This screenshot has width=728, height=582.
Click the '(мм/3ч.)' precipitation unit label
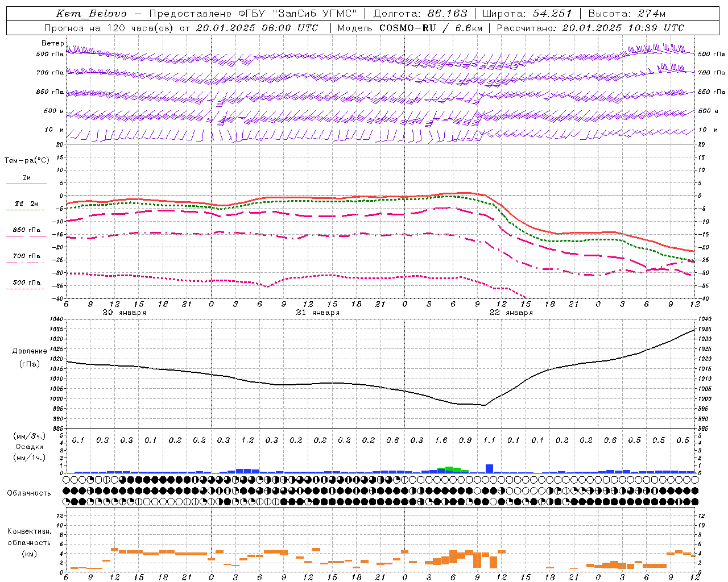tap(30, 436)
